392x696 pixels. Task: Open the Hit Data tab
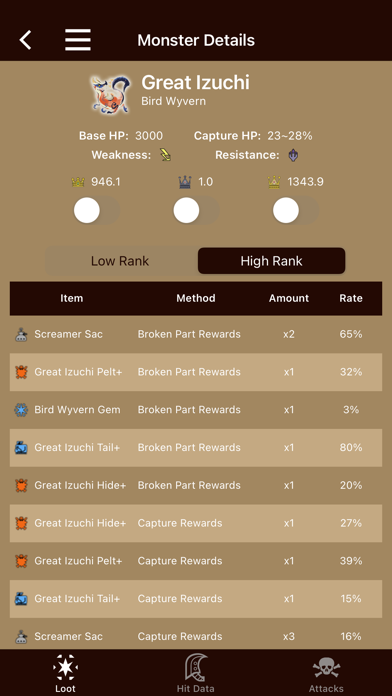196,673
